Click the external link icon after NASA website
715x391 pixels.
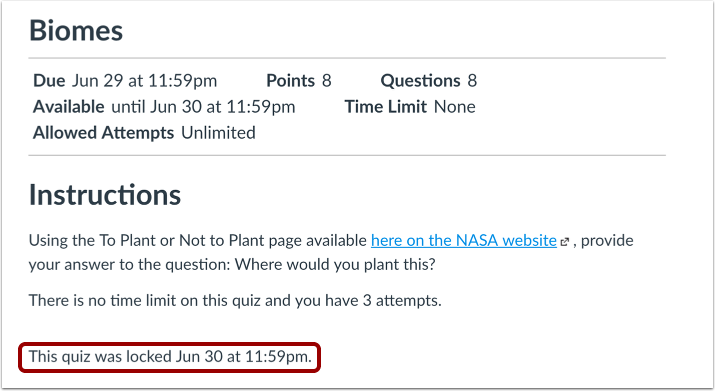click(x=565, y=242)
